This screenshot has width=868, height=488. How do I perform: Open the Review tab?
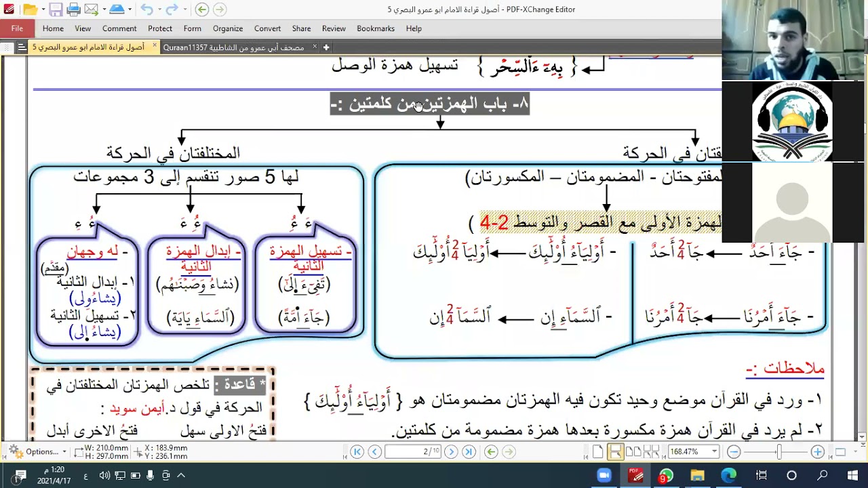pyautogui.click(x=334, y=28)
